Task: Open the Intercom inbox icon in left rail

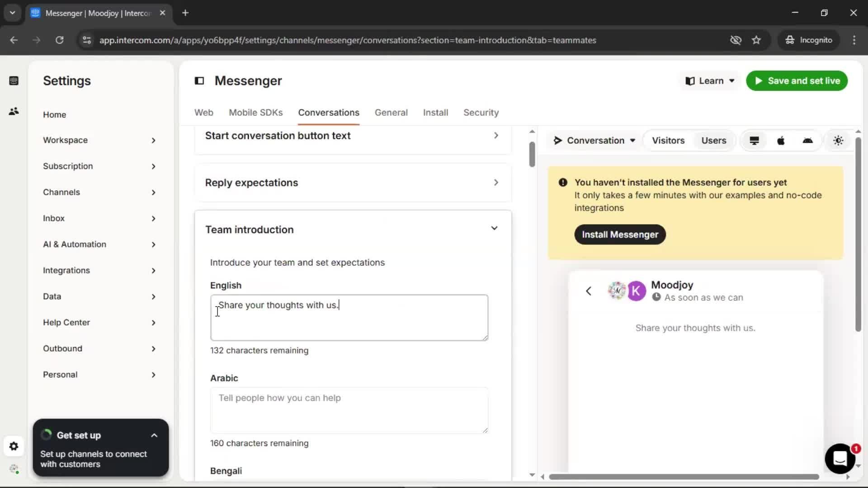Action: pos(14,81)
